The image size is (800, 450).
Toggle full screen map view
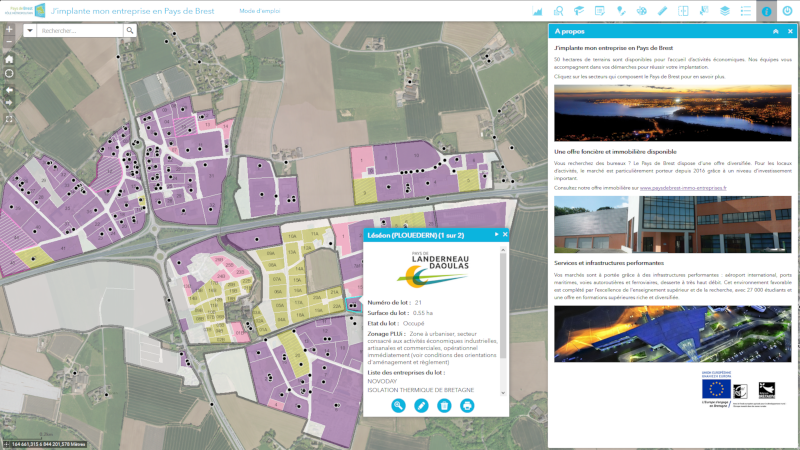pos(9,118)
